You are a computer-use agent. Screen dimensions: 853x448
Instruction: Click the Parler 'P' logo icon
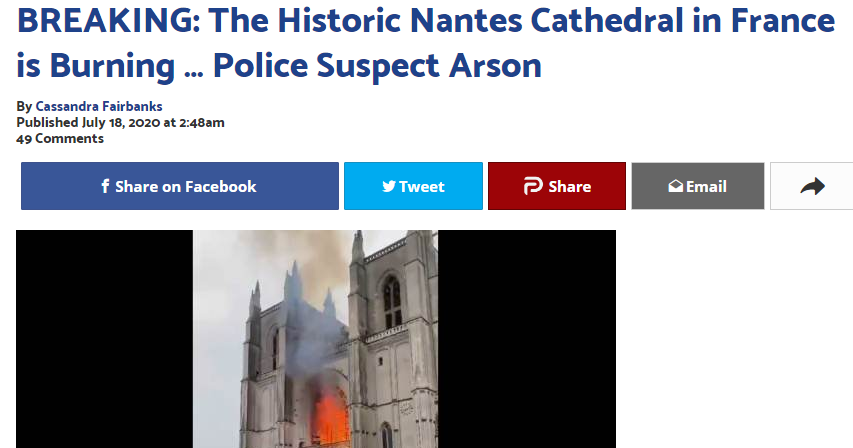(x=533, y=186)
